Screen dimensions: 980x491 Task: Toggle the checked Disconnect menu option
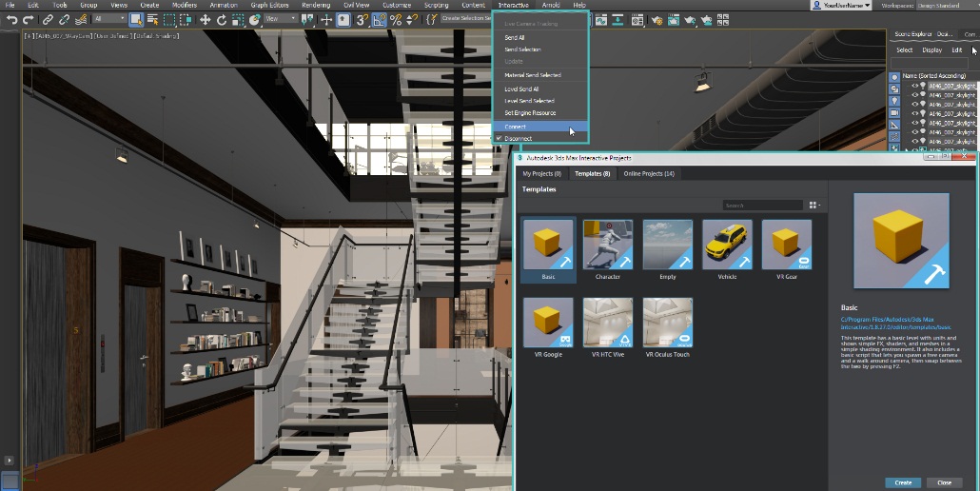point(519,139)
